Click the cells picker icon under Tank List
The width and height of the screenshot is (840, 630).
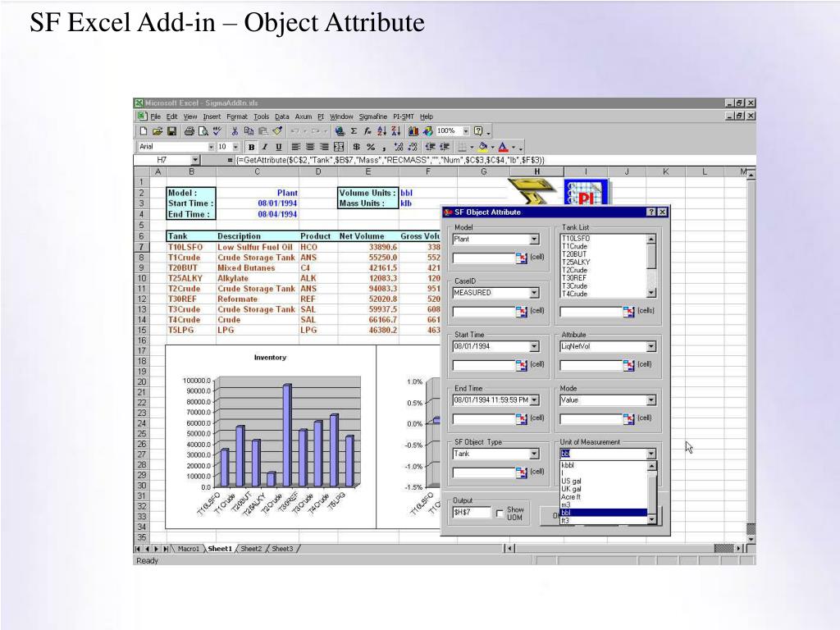tap(628, 312)
